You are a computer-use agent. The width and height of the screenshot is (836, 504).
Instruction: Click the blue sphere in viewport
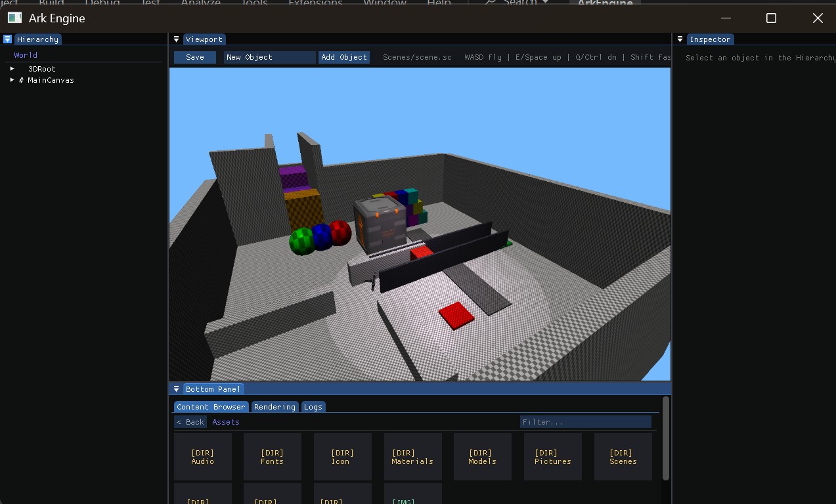coord(321,236)
